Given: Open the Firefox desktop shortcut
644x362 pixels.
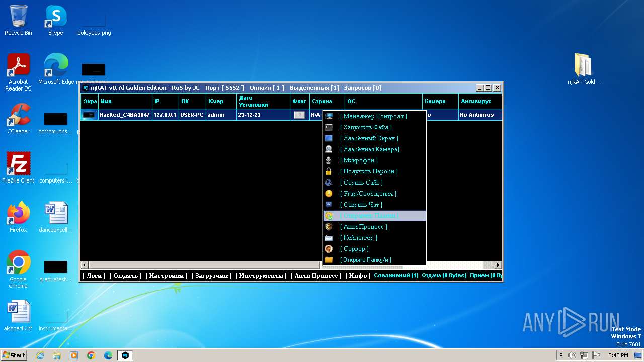Looking at the screenshot, I should click(18, 217).
